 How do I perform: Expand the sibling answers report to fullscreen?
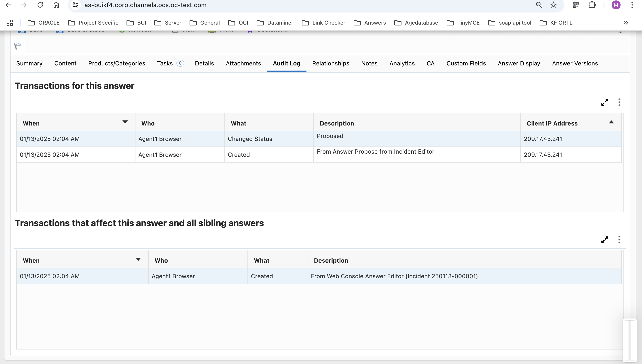(604, 239)
